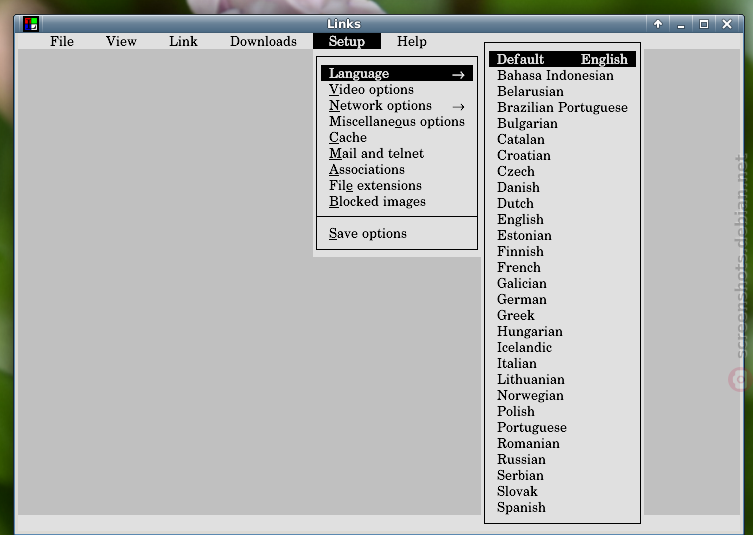Open the Help menu
This screenshot has height=535, width=753.
(412, 41)
